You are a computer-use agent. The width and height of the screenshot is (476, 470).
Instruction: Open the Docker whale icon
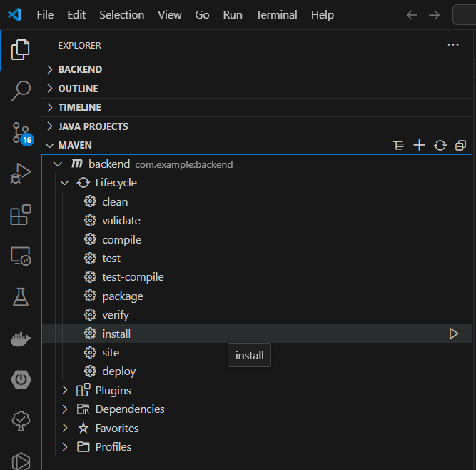(x=21, y=339)
